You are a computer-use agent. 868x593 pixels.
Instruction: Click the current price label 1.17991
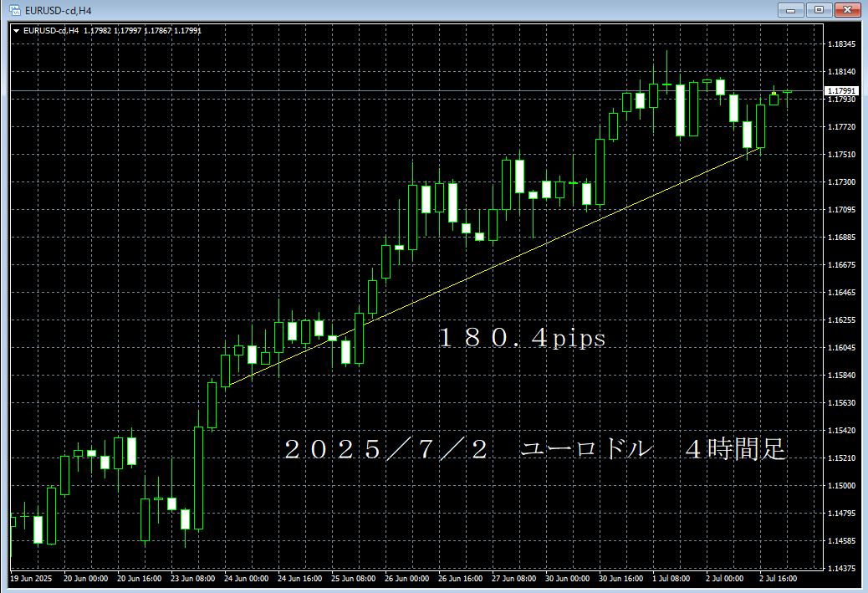(841, 90)
